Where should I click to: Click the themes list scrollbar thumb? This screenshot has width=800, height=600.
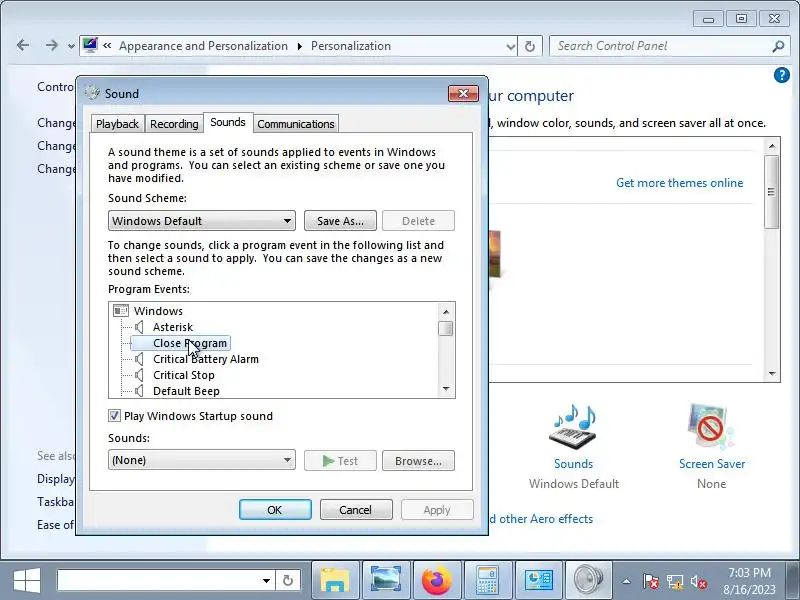[772, 192]
